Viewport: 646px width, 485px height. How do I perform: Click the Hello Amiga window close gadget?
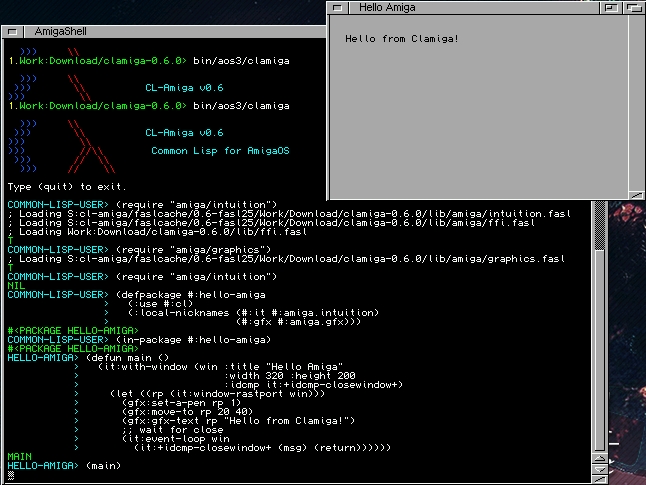click(x=337, y=8)
